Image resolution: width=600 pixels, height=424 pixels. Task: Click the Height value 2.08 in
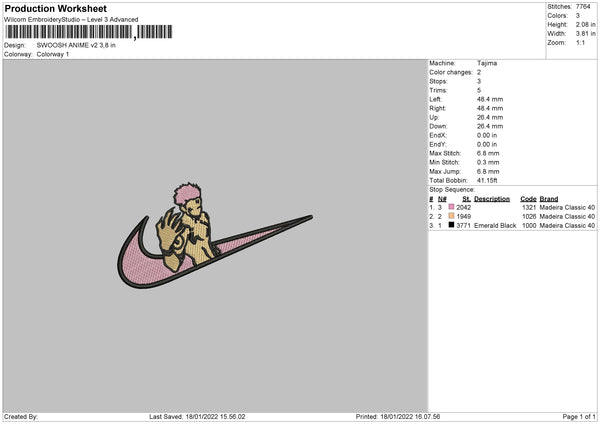tap(585, 24)
